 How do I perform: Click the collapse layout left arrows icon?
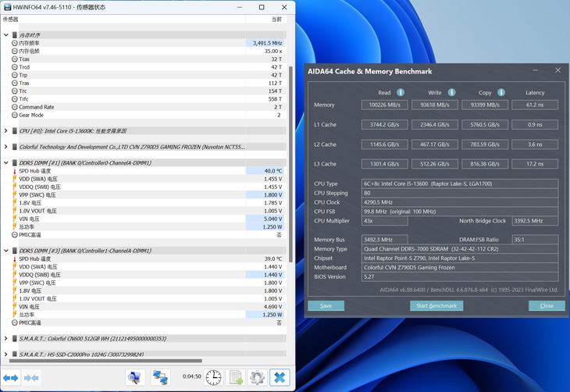pyautogui.click(x=31, y=378)
